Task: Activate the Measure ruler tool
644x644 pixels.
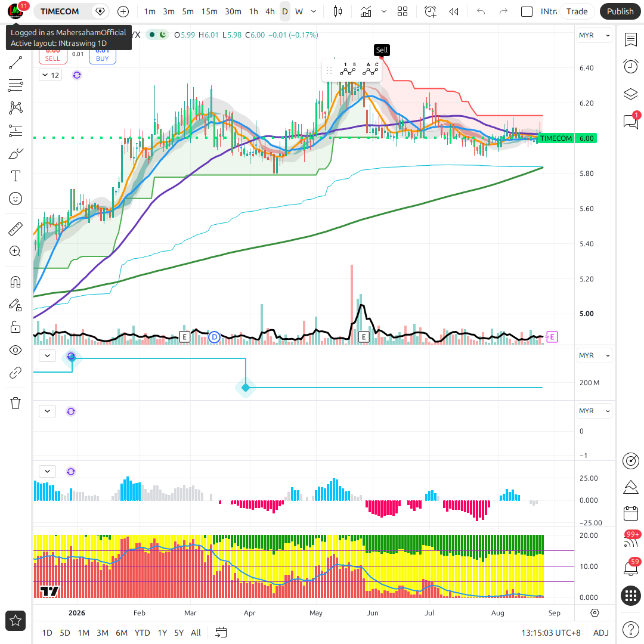Action: pyautogui.click(x=16, y=229)
